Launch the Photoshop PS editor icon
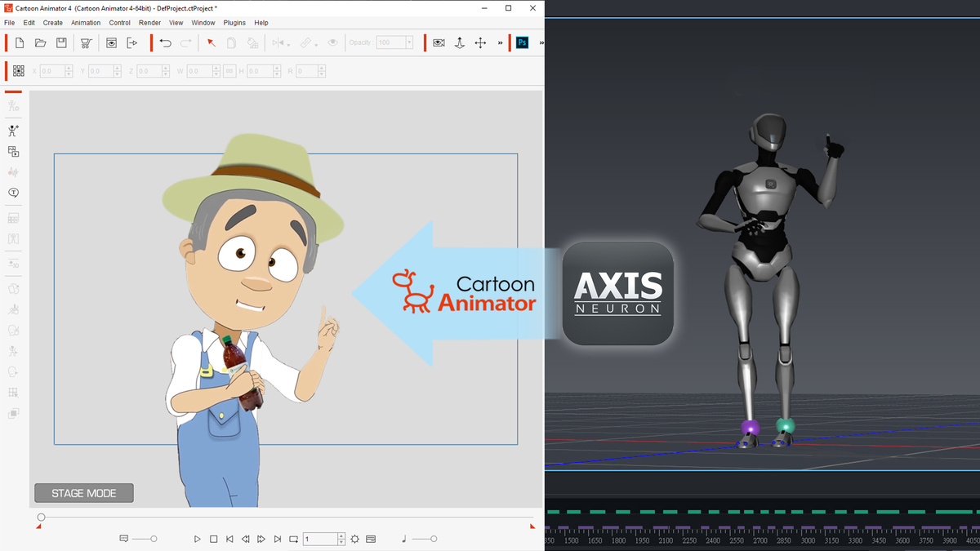This screenshot has height=551, width=980. (x=523, y=42)
